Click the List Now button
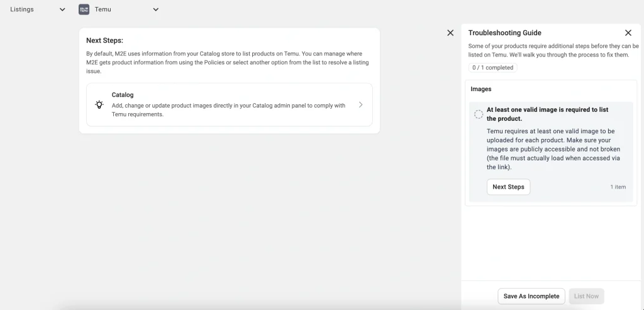Screen dimensions: 644x310 (x=586, y=296)
